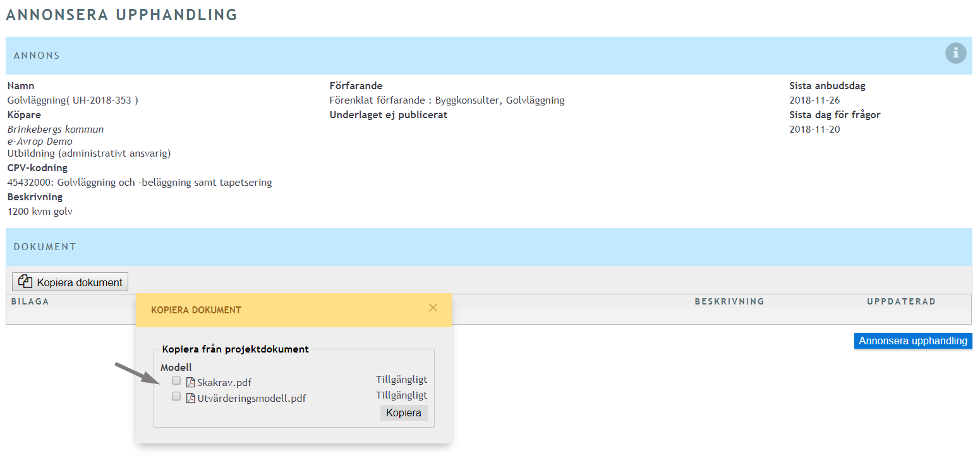Click the Kopiera från projektdokument legend

pyautogui.click(x=235, y=349)
